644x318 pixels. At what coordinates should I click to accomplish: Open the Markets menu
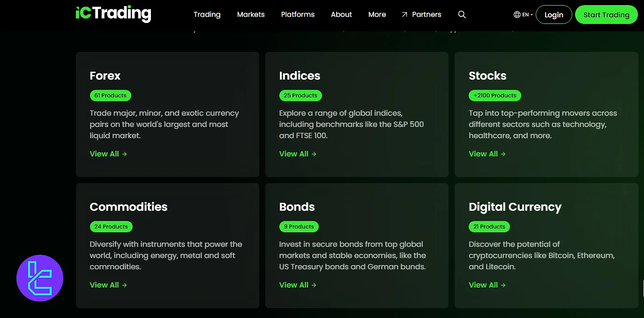(x=251, y=15)
